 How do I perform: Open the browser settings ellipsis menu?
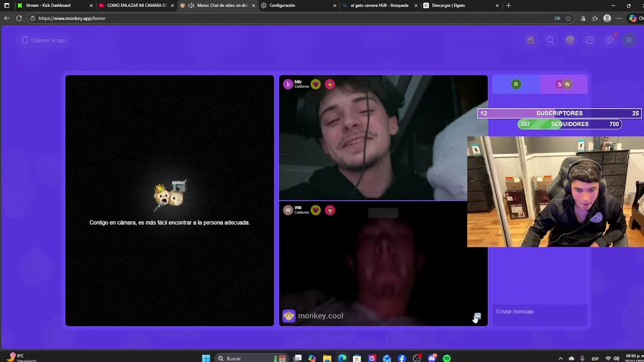click(620, 18)
